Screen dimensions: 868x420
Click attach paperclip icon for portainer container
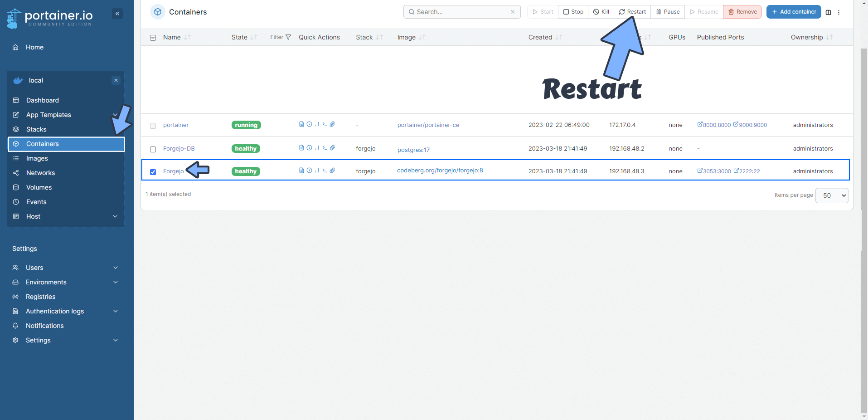pyautogui.click(x=332, y=124)
